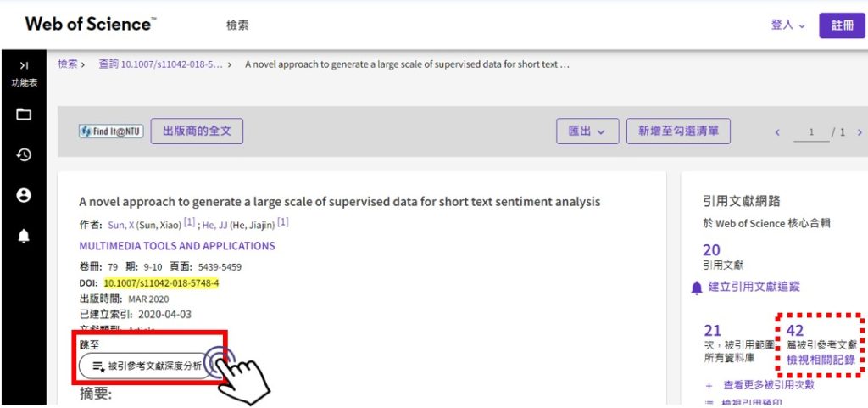Click 出版商的全文 publisher full text button
The height and width of the screenshot is (408, 868).
197,131
